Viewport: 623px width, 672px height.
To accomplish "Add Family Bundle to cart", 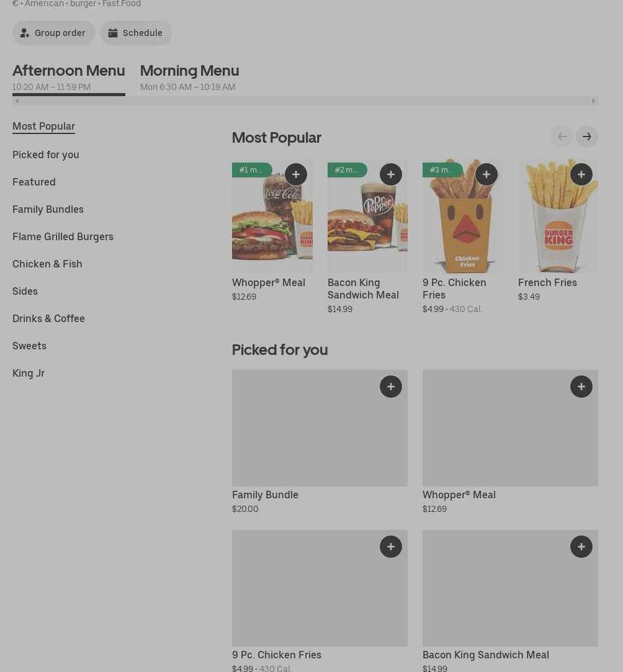I will point(391,387).
